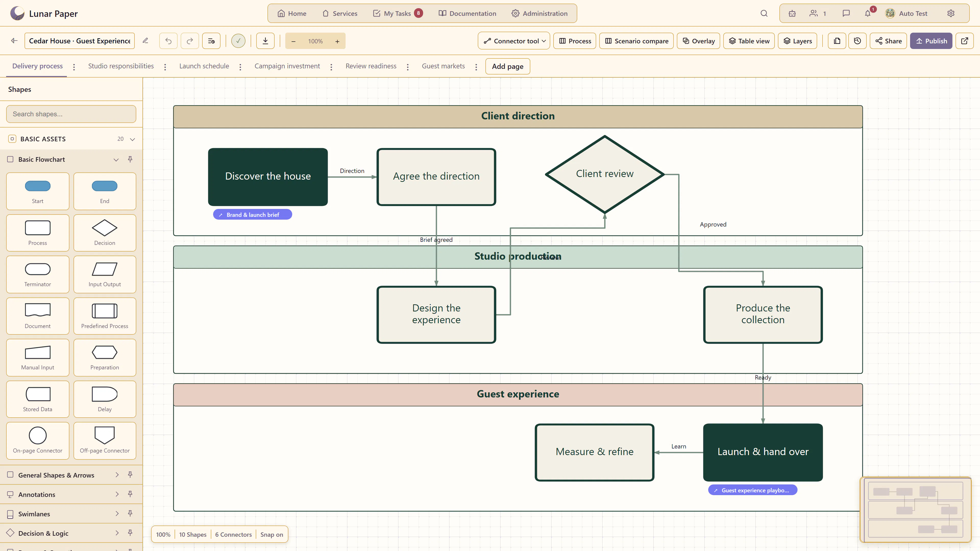Open settings gear next to Auto Test
The height and width of the screenshot is (551, 980).
(x=951, y=13)
